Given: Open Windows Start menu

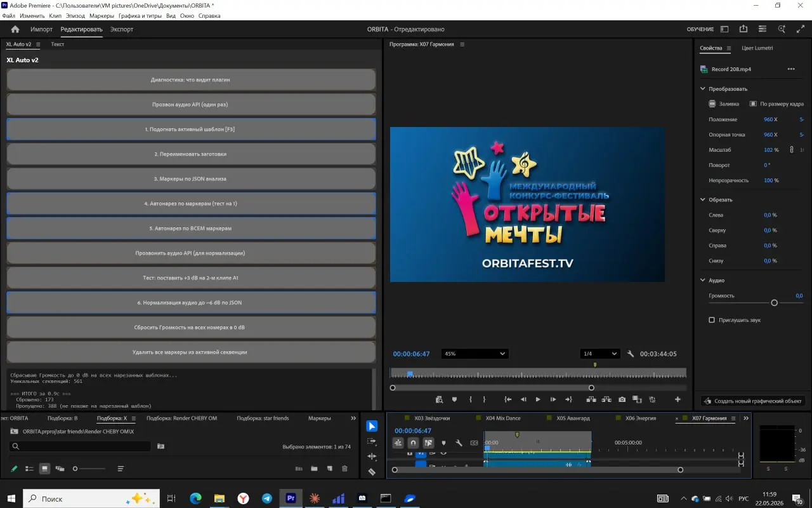Looking at the screenshot, I should coord(11,498).
